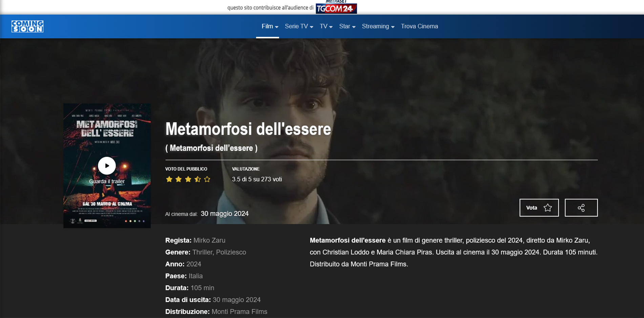Rate the film with the first star
The image size is (644, 318).
point(169,179)
